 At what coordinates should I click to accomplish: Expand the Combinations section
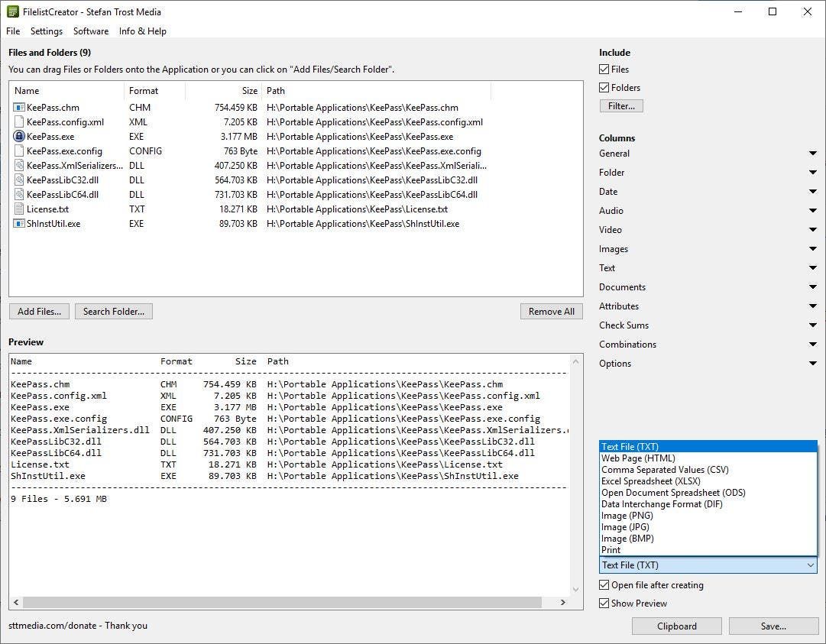[813, 345]
